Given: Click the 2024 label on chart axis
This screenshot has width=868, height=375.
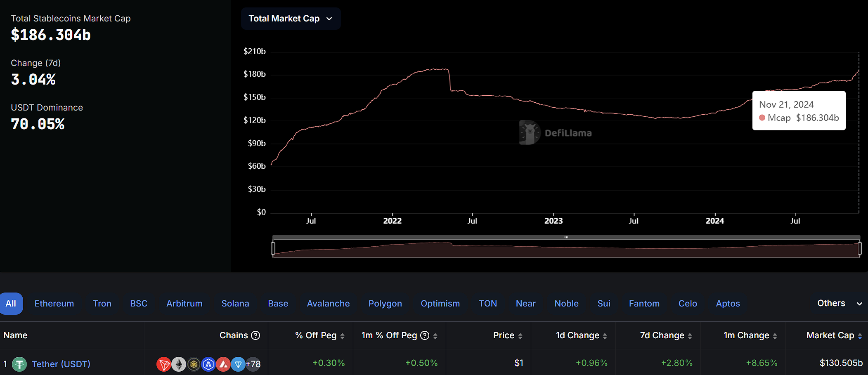Looking at the screenshot, I should (x=715, y=221).
